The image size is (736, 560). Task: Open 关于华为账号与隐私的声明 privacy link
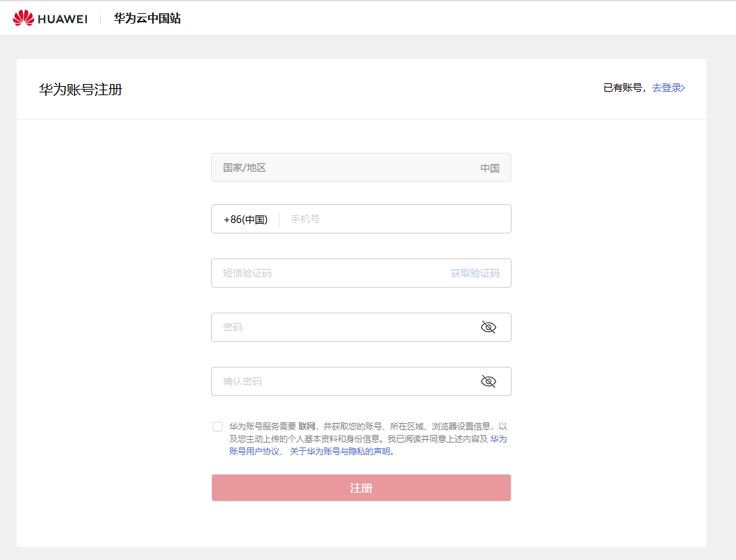340,451
